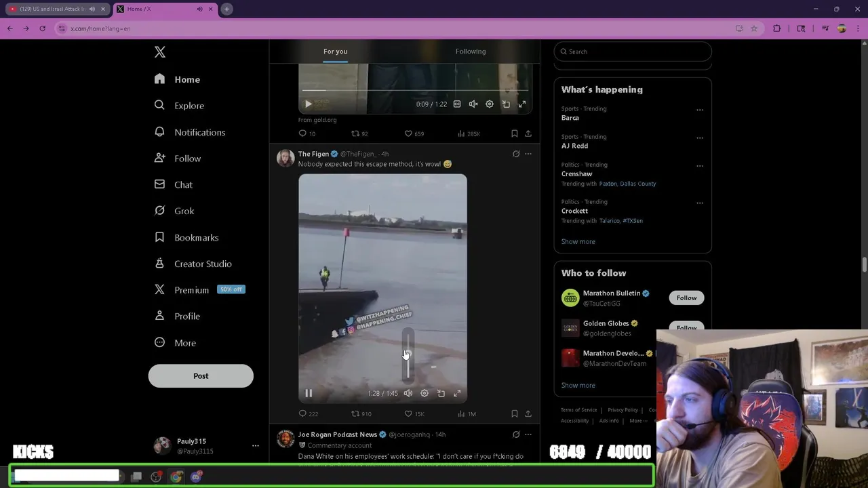Open Notifications in the sidebar
Image resolution: width=868 pixels, height=488 pixels.
189,132
